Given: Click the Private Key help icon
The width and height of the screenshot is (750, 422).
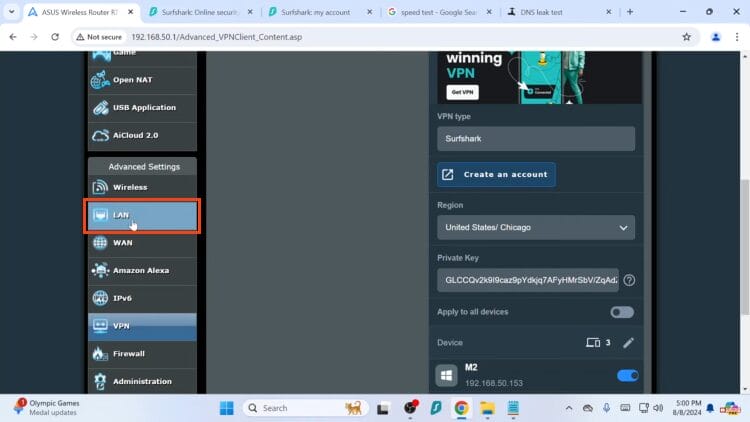Looking at the screenshot, I should [x=629, y=280].
